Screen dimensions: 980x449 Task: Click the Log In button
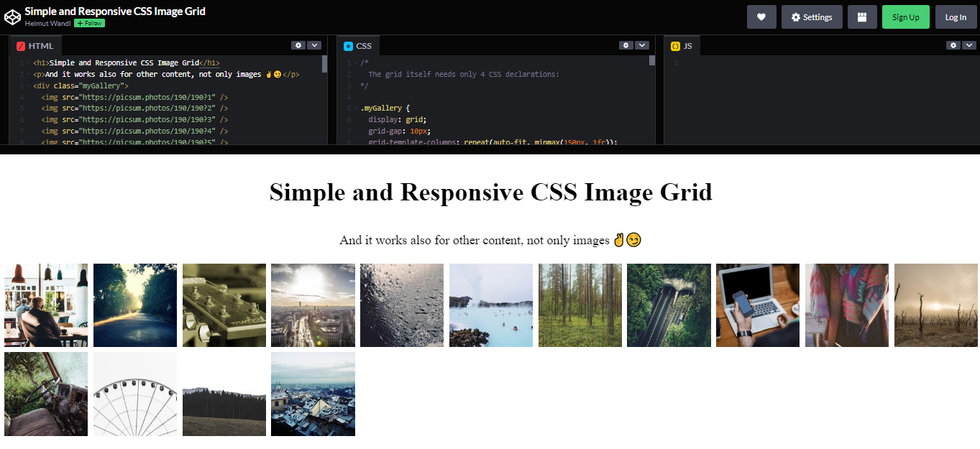tap(956, 17)
